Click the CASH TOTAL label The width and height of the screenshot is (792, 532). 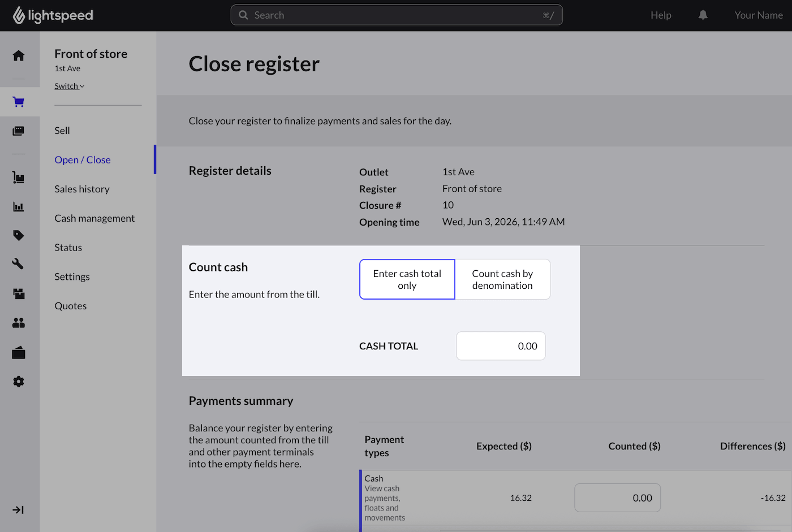[x=389, y=346]
